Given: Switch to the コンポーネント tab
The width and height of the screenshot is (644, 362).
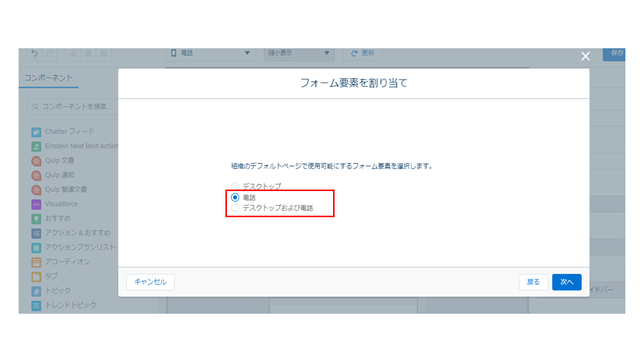Looking at the screenshot, I should [x=48, y=78].
